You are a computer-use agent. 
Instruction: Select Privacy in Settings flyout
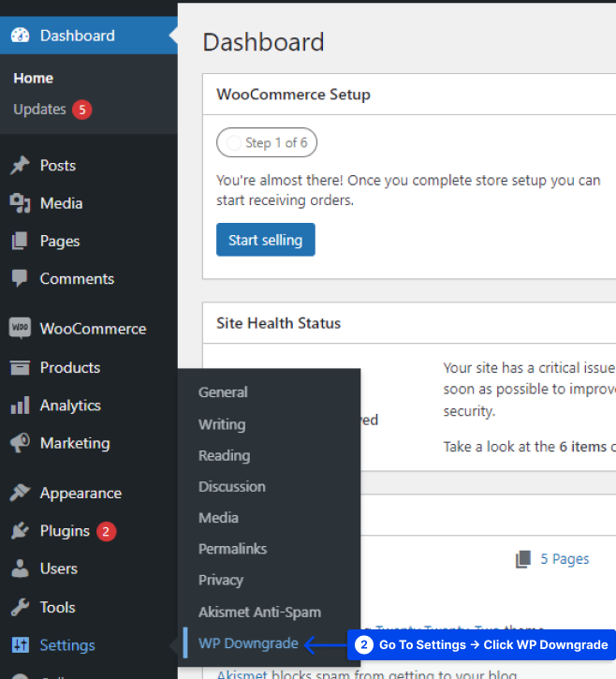221,581
